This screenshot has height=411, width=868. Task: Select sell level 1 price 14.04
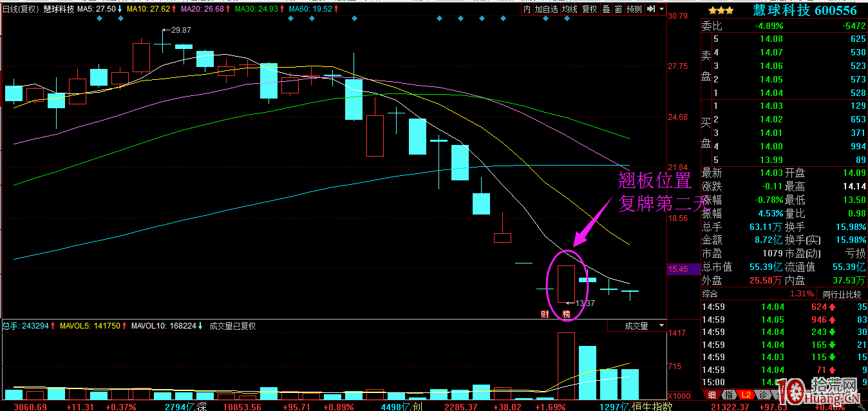[x=771, y=93]
